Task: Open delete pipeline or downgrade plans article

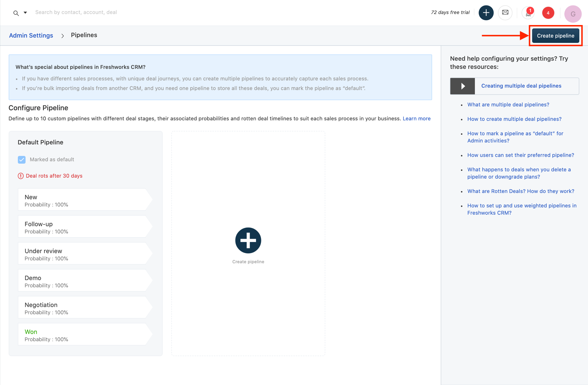Action: (x=519, y=173)
